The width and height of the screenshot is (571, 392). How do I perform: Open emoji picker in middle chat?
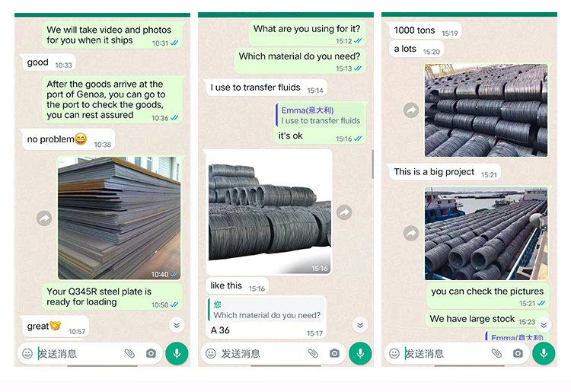coord(211,353)
